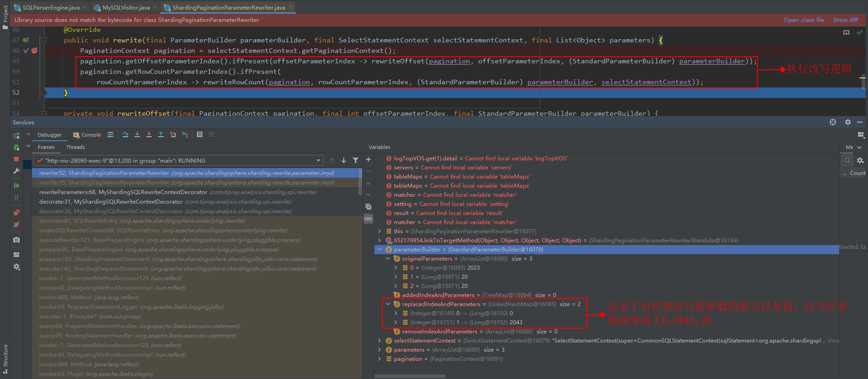Open the Project tool window tab
The height and width of the screenshot is (379, 868).
click(5, 17)
